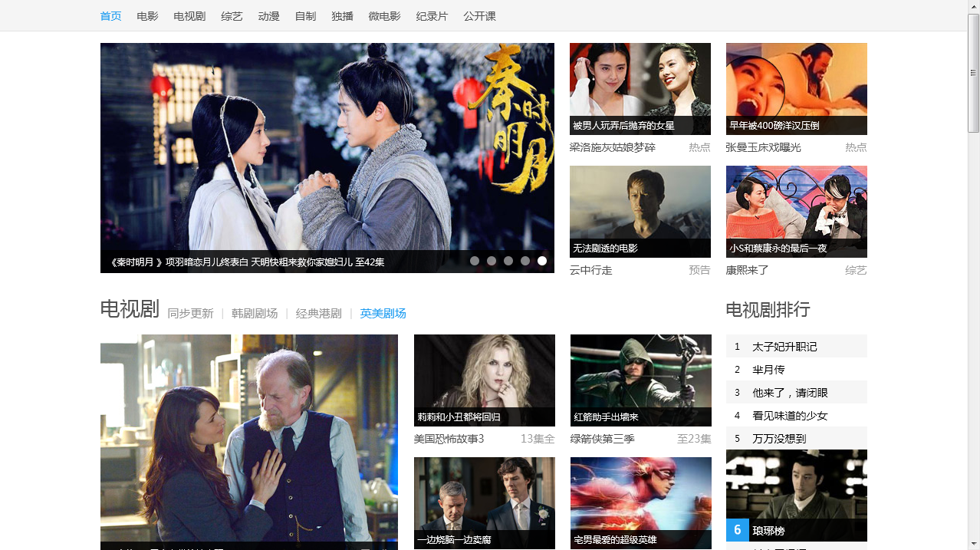The width and height of the screenshot is (980, 550).
Task: Go to the 首页 nav tab
Action: point(110,16)
